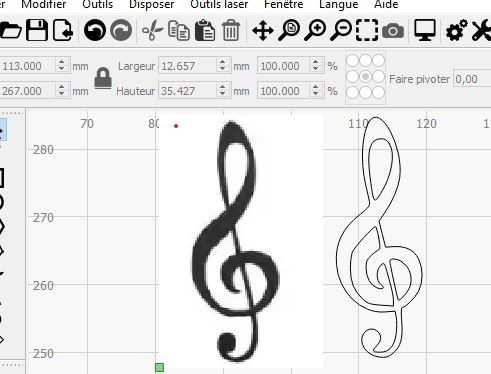Viewport: 491px width, 374px height.
Task: Increase the width percentage stepper
Action: coord(315,61)
